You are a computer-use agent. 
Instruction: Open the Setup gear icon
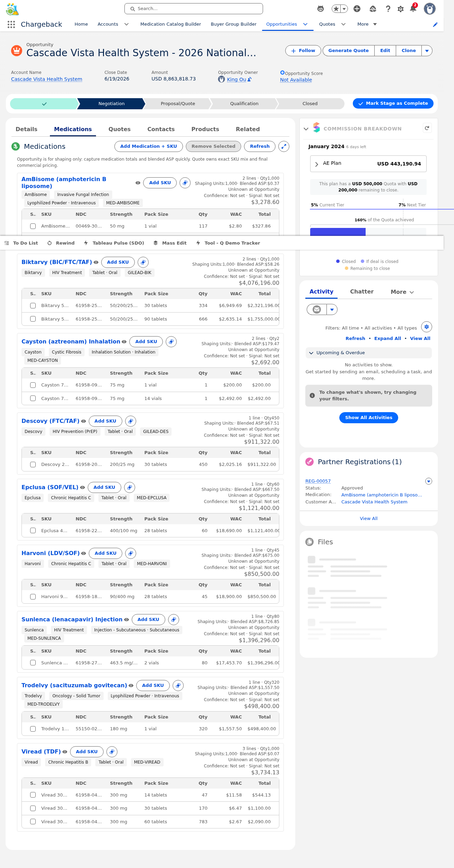(401, 9)
